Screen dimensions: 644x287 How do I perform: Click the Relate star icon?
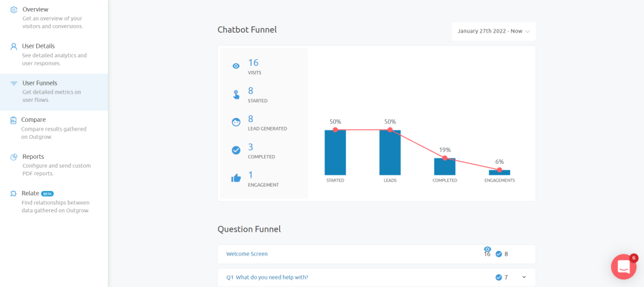14,193
